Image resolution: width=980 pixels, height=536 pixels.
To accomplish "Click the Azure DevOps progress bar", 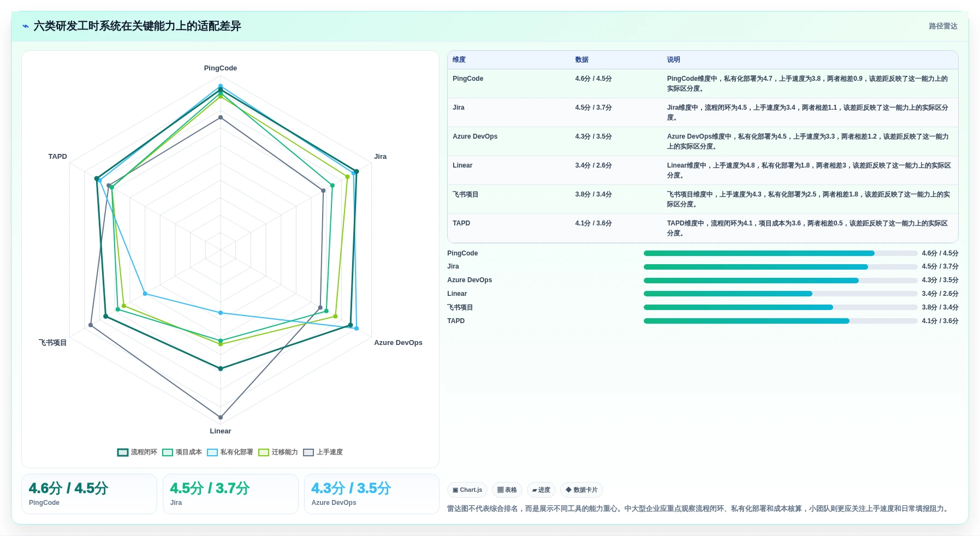I will click(x=780, y=281).
